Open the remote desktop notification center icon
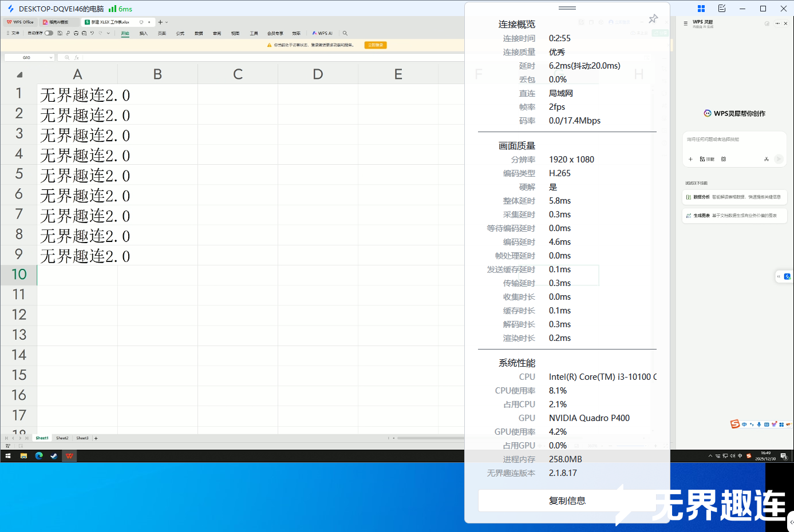The width and height of the screenshot is (794, 532). point(784,456)
